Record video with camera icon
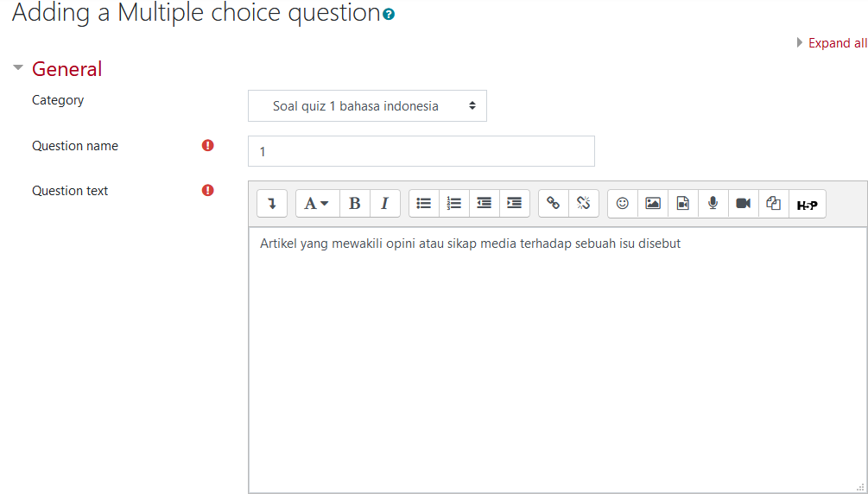The image size is (868, 500). tap(744, 204)
